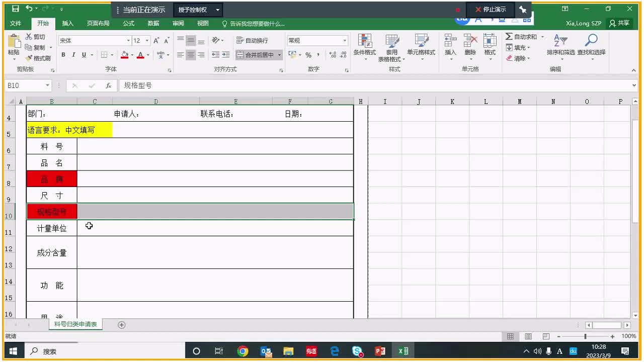The height and width of the screenshot is (362, 644).
Task: Click the Insert cells (插入) icon
Action: click(451, 41)
